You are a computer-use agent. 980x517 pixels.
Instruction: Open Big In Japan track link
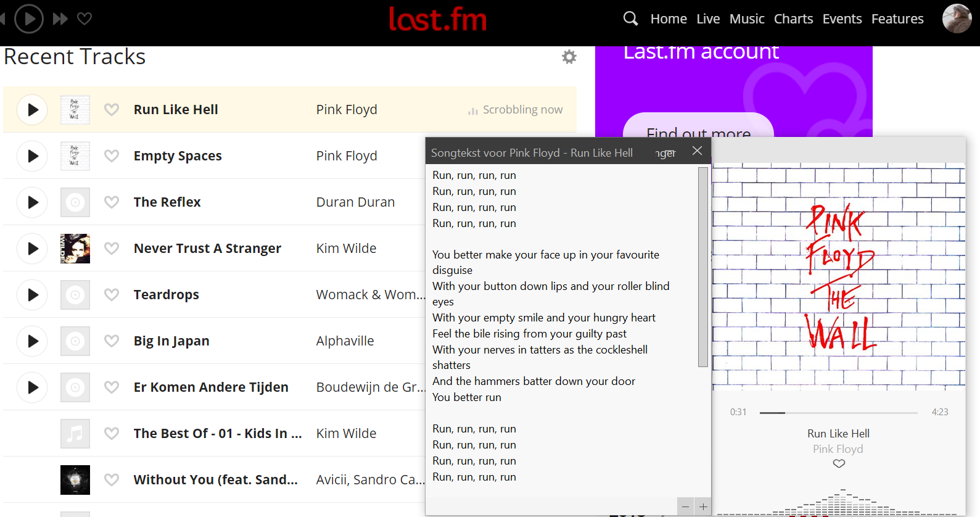coord(171,341)
